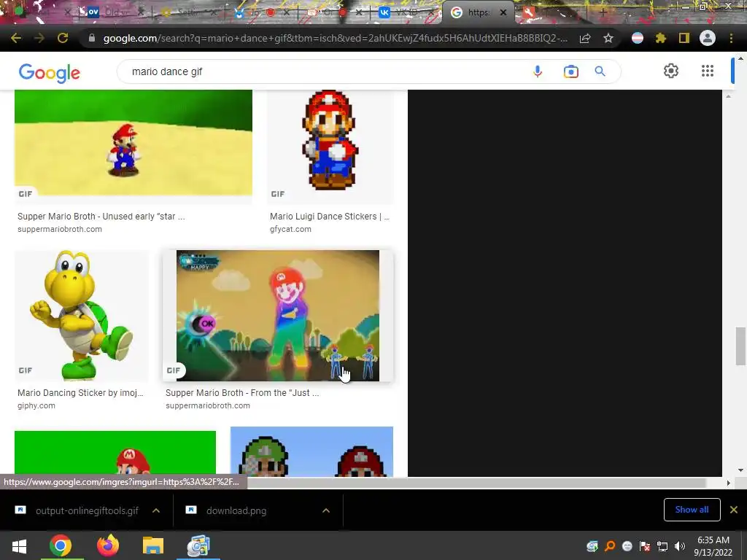Expand options for download.png download
747x560 pixels.
click(326, 510)
